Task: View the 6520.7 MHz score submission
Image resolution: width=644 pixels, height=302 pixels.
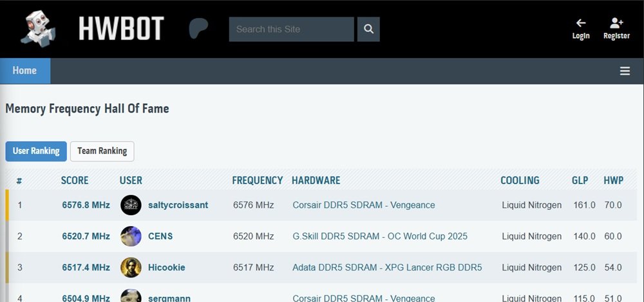Action: (86, 236)
